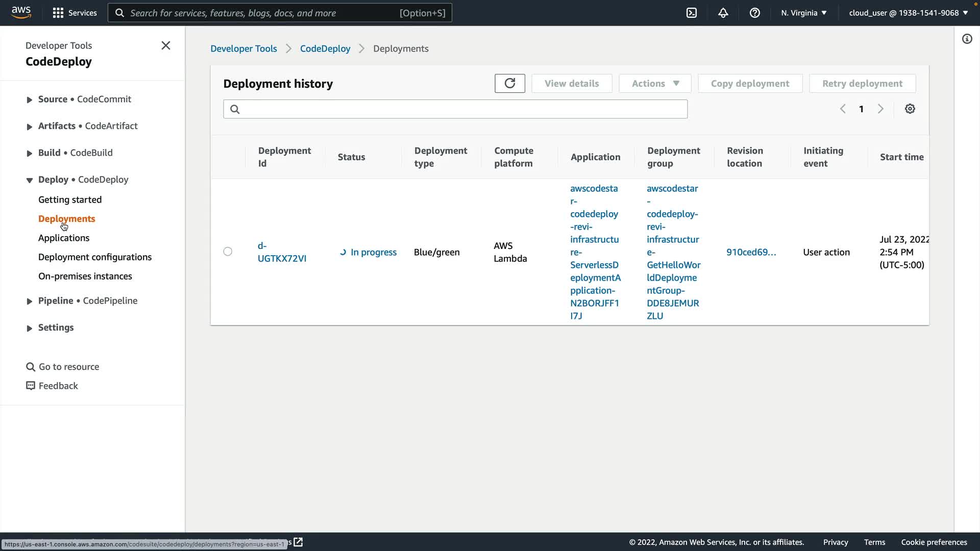This screenshot has height=551, width=980.
Task: Select deployment d-UGTKX72VI radio button
Action: coord(228,252)
